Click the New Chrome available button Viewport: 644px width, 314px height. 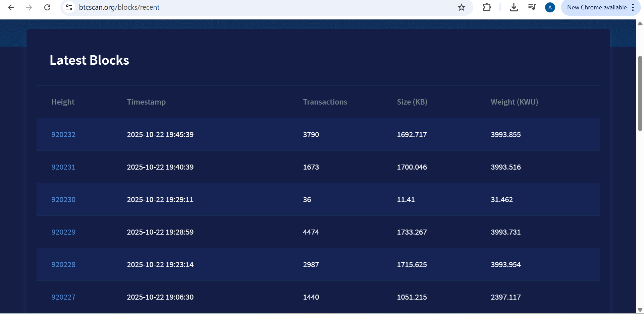click(597, 7)
